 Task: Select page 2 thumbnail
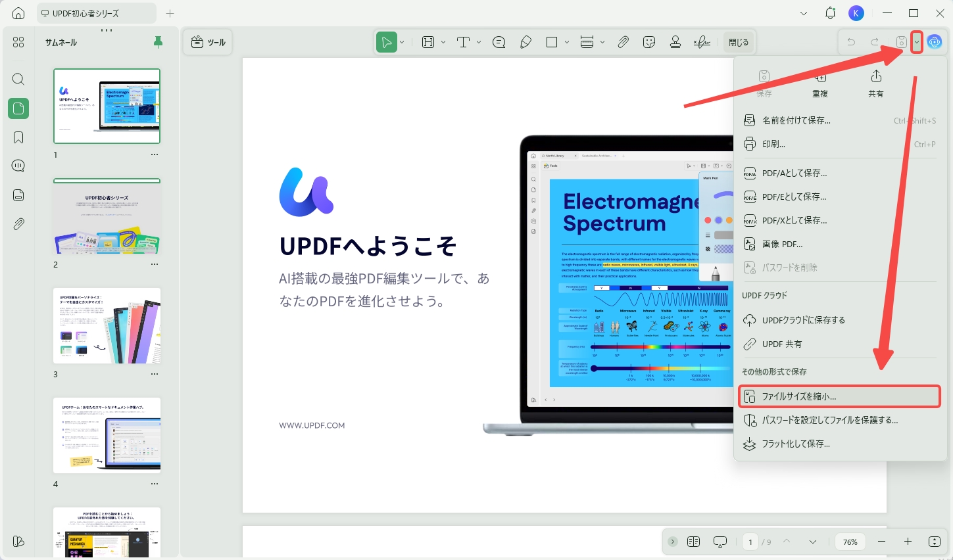pyautogui.click(x=107, y=216)
